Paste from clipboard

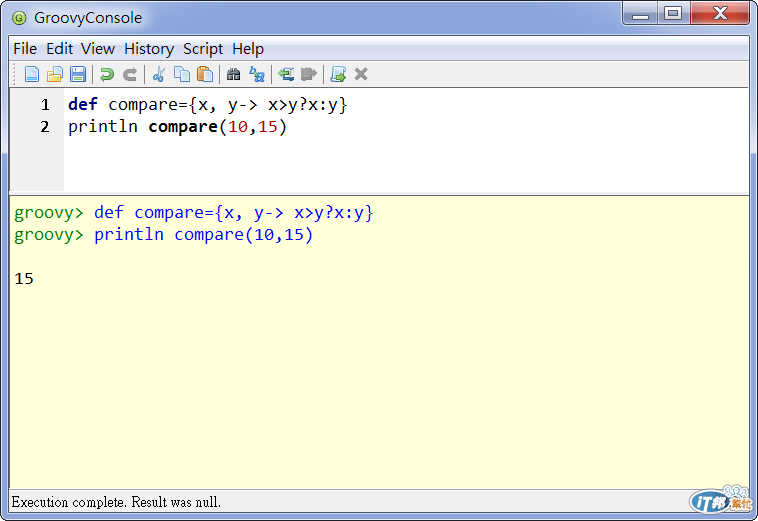click(x=205, y=74)
